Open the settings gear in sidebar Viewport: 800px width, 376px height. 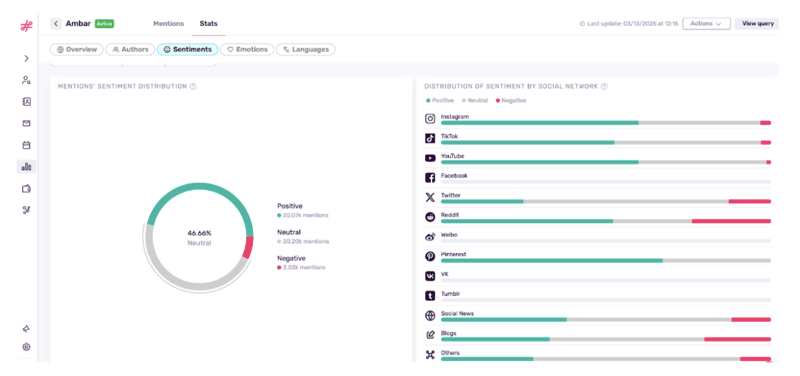pyautogui.click(x=27, y=347)
